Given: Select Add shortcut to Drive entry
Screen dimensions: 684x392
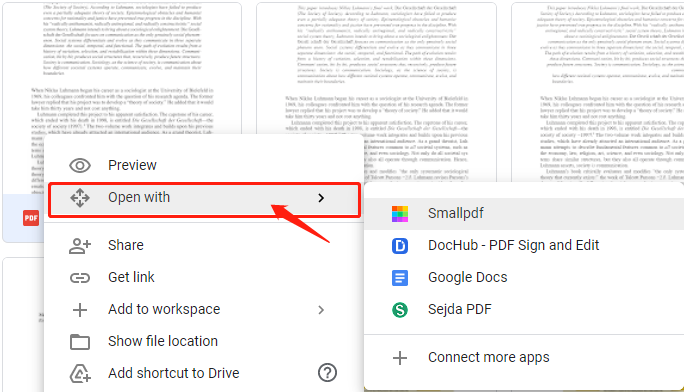Looking at the screenshot, I should point(203,373).
